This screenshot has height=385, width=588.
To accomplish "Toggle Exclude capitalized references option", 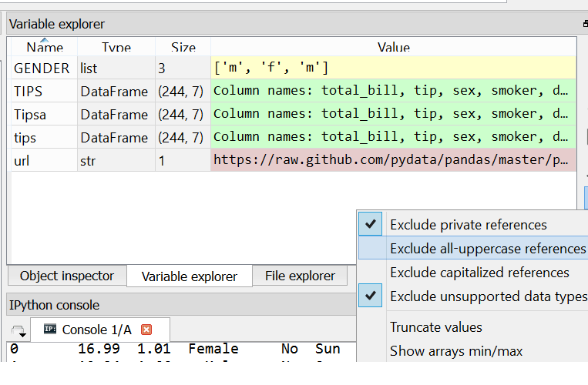I will pyautogui.click(x=473, y=273).
